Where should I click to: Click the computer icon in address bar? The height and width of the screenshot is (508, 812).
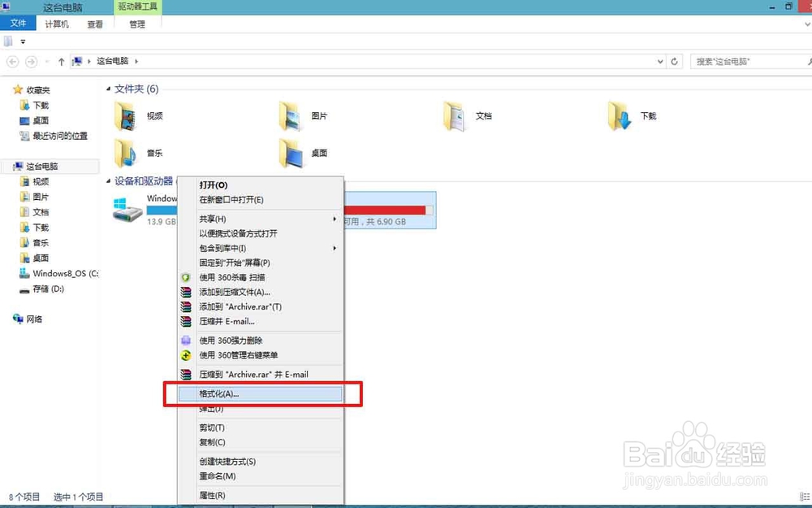coord(78,61)
